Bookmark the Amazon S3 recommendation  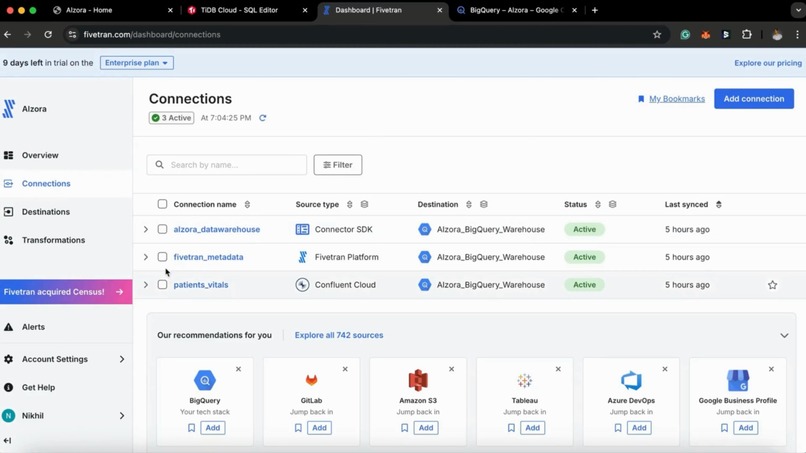click(405, 428)
